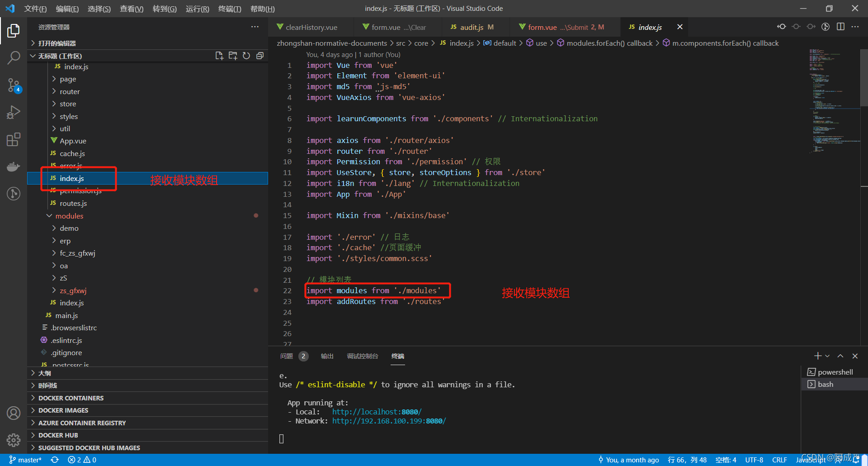This screenshot has width=868, height=466.
Task: Split the editor to the right
Action: tap(840, 27)
